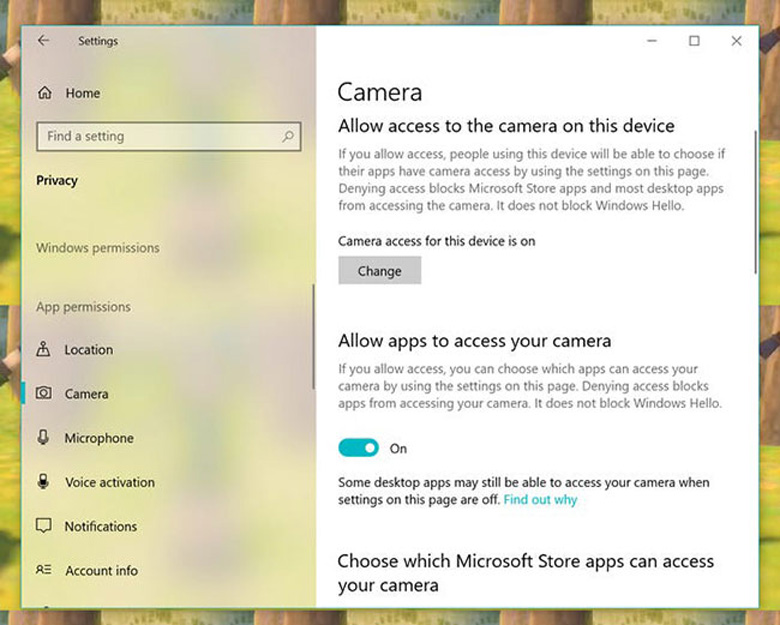Select Location in App permissions
The width and height of the screenshot is (780, 625).
(x=89, y=350)
